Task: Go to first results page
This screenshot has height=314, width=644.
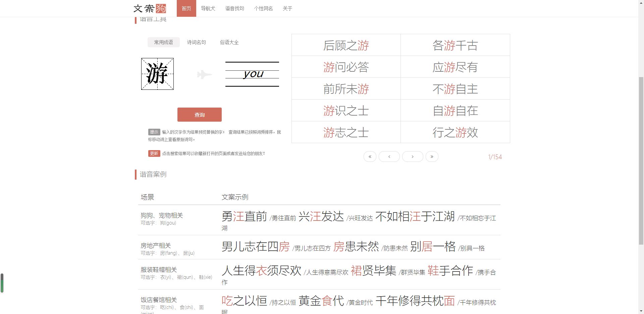Action: click(x=370, y=156)
